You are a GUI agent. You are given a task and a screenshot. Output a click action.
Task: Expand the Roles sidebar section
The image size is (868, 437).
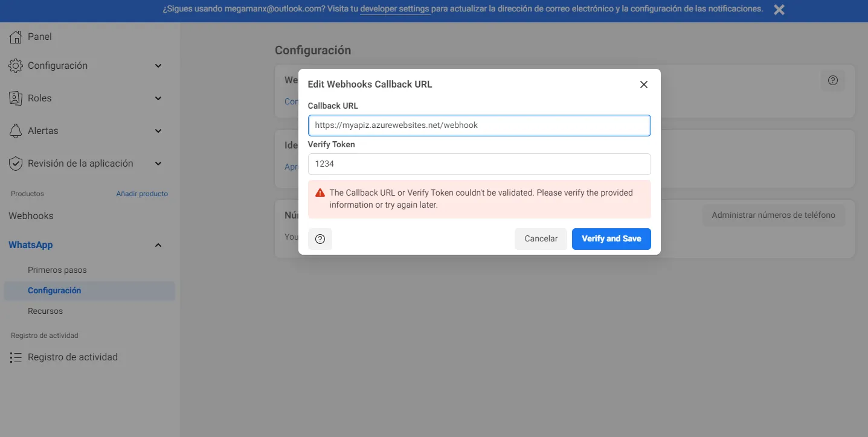[158, 98]
